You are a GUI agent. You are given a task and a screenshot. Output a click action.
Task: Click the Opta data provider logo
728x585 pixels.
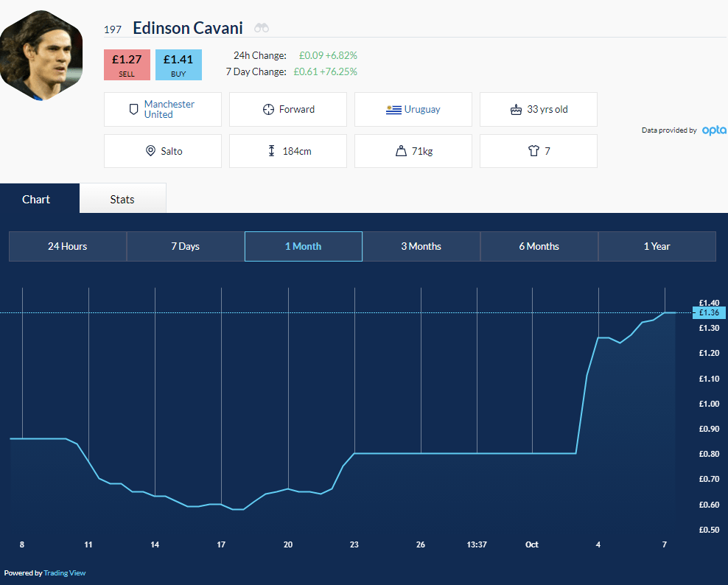(714, 130)
